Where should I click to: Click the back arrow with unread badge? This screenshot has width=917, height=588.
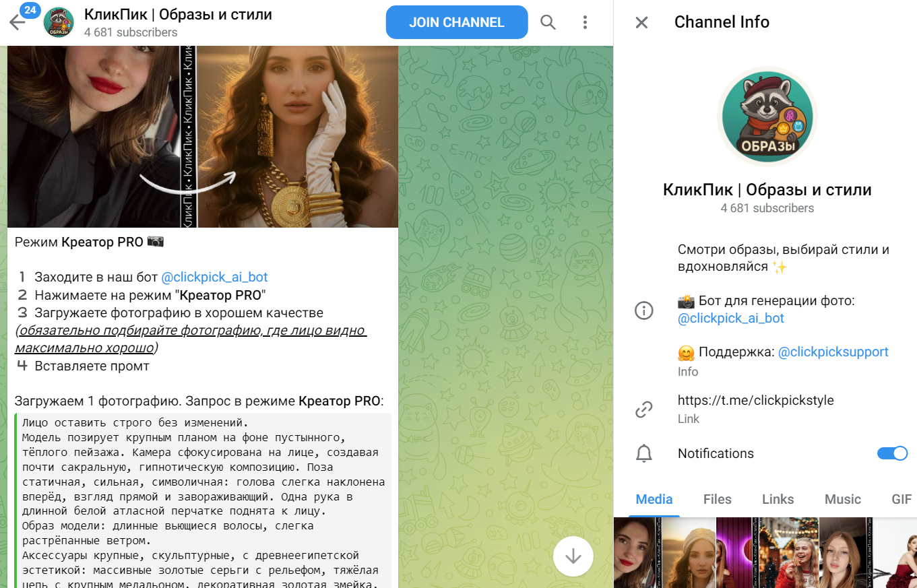coord(18,22)
